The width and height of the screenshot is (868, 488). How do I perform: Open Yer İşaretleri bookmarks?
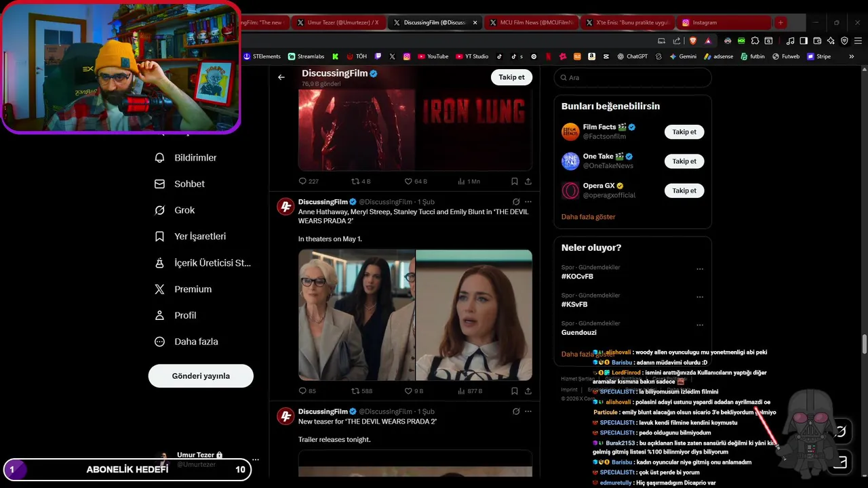[190, 237]
